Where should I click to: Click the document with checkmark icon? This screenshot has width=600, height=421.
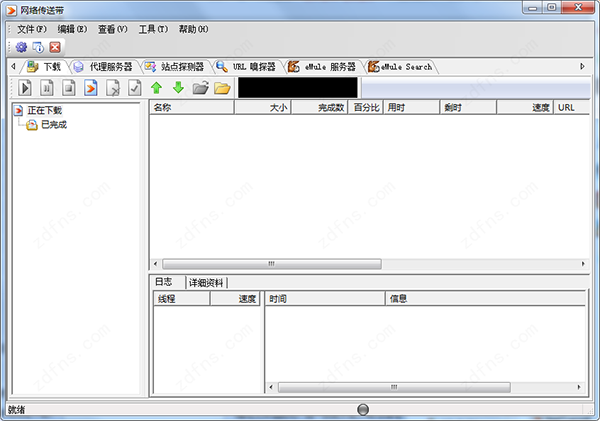(x=134, y=89)
